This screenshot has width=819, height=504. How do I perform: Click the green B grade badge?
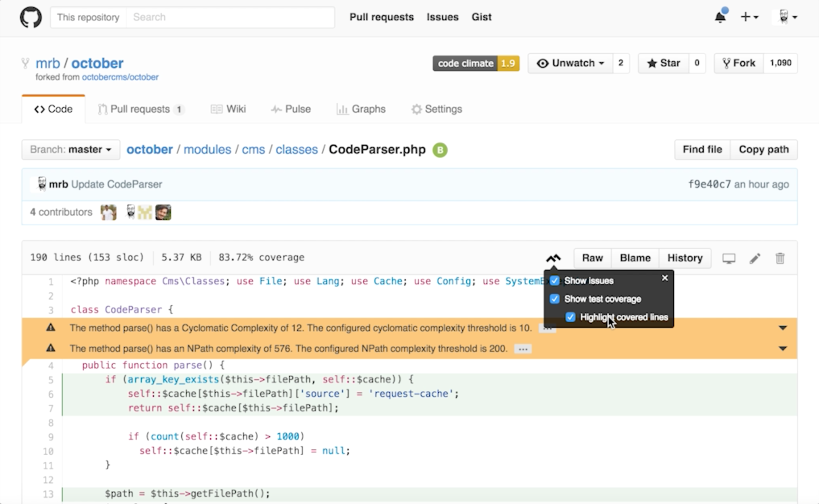440,150
